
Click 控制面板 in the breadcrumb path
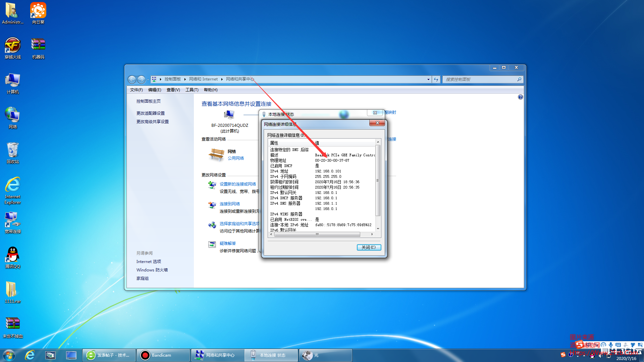coord(172,80)
